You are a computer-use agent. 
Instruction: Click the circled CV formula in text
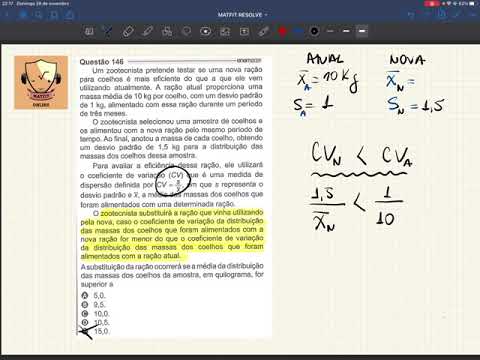click(173, 181)
